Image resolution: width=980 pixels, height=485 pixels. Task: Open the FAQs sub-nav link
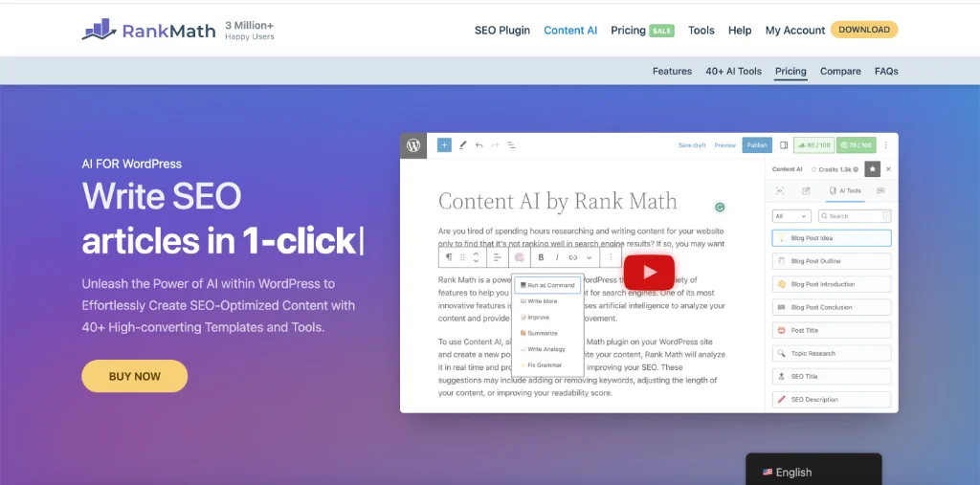pos(886,71)
